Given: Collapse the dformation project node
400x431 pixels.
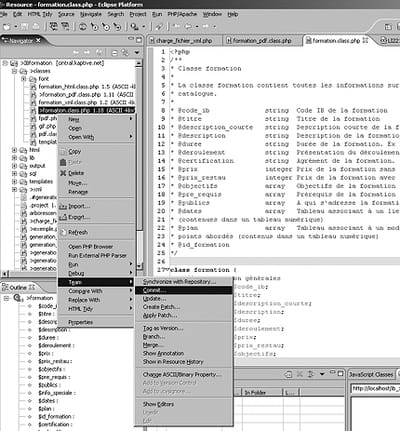Looking at the screenshot, I should 5,63.
